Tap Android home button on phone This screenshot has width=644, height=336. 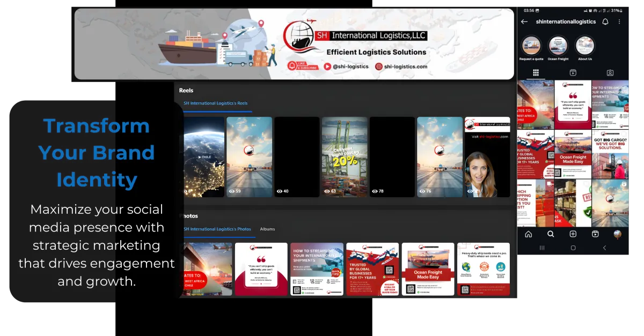click(x=573, y=248)
